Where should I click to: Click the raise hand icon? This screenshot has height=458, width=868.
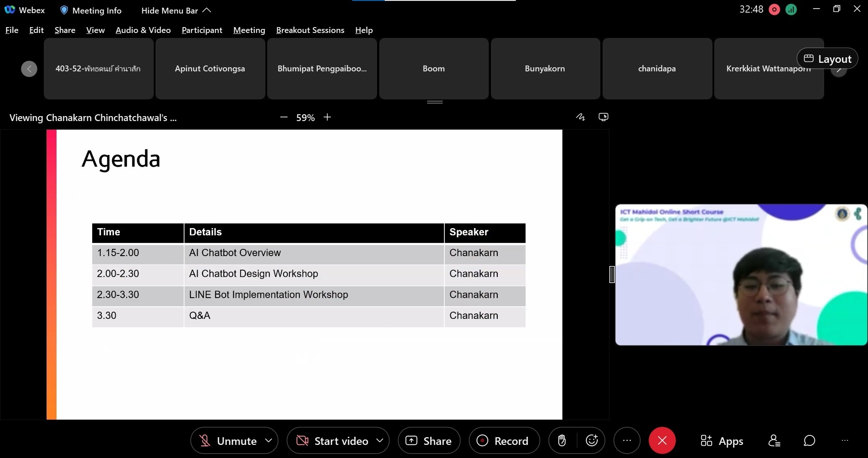[562, 440]
